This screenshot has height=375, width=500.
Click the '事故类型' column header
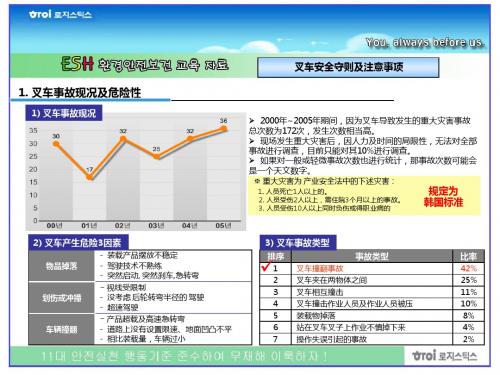coord(372,256)
